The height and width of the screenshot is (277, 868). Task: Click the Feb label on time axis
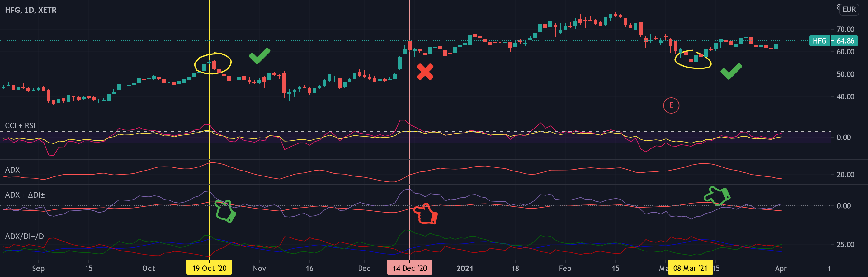point(565,269)
